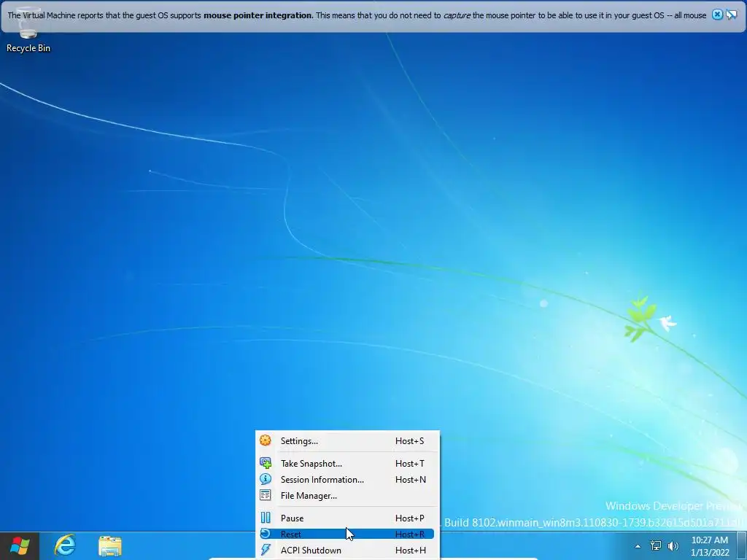Open the Recycle Bin desktop icon

coord(28,29)
